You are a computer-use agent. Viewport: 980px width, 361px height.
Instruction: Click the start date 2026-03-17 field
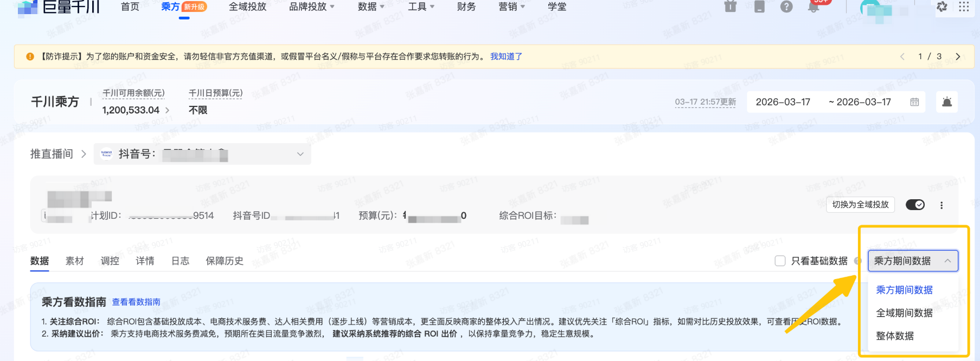click(x=783, y=102)
